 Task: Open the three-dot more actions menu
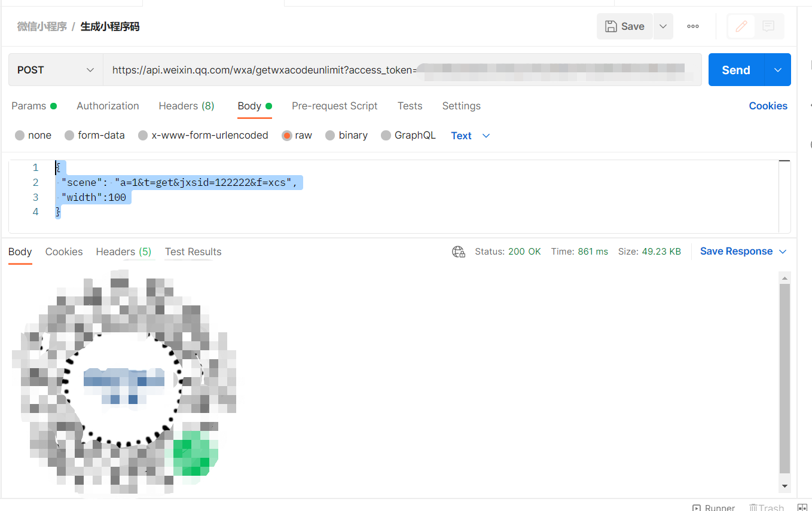(x=693, y=26)
